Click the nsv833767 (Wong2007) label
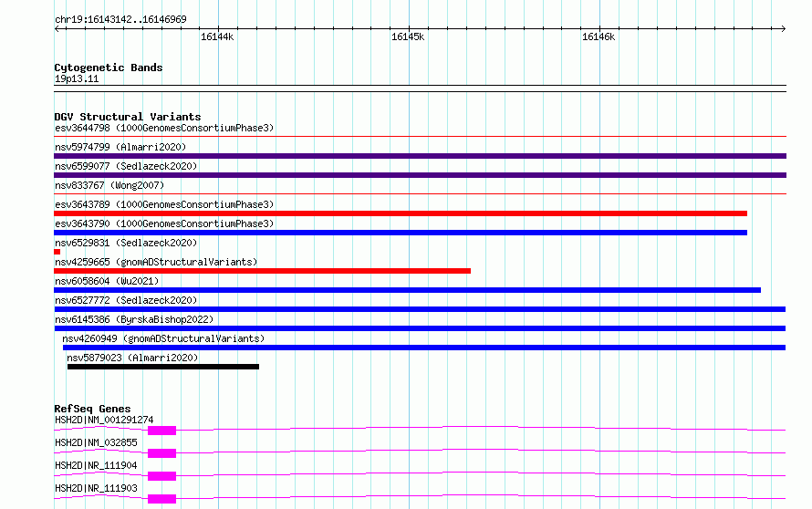812x509 pixels. pos(109,185)
